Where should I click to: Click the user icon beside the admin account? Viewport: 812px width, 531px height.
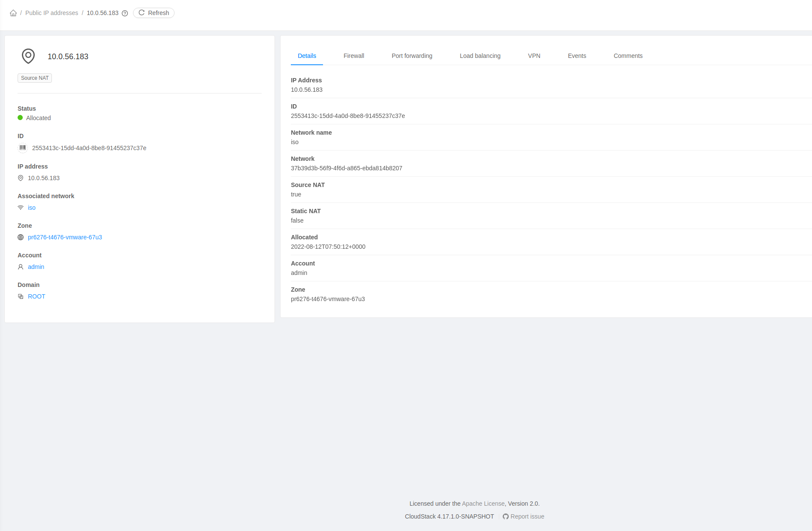[20, 267]
